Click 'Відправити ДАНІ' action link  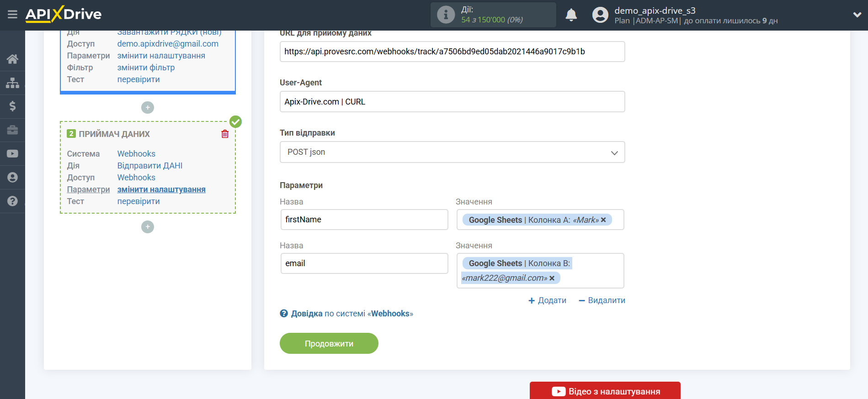(x=149, y=166)
